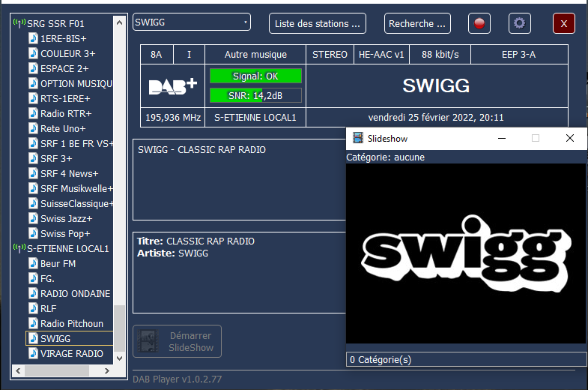588x390 pixels.
Task: Select the Radio Pitchoun station label
Action: pos(72,324)
